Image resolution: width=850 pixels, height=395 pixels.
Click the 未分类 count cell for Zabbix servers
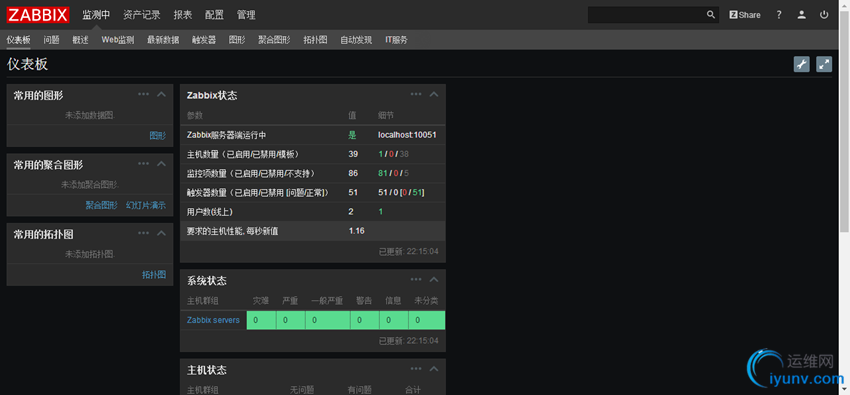click(427, 320)
